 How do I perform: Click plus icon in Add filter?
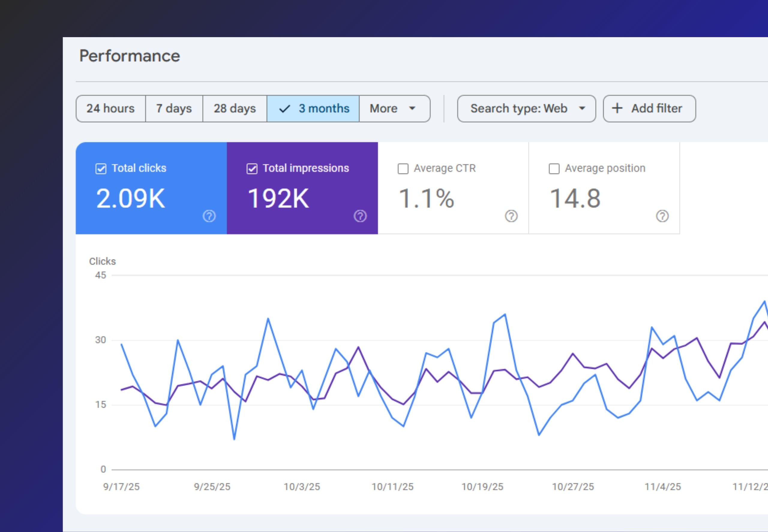coord(617,108)
